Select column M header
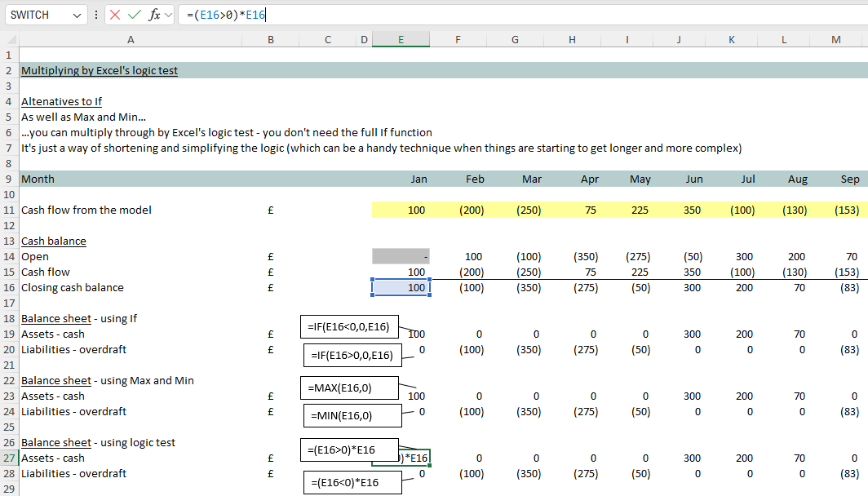The image size is (868, 496). click(x=836, y=39)
